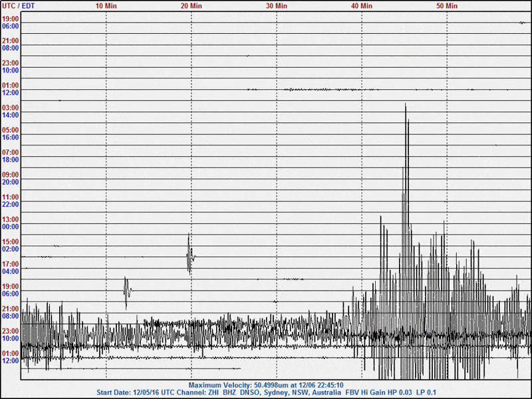The image size is (532, 399).
Task: Select the 50 Min column header
Action: [x=447, y=6]
